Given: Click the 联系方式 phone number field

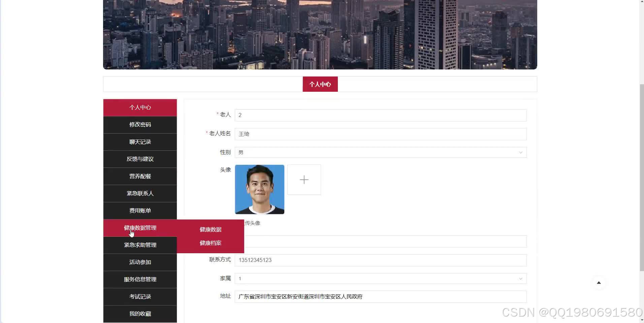Looking at the screenshot, I should click(380, 260).
